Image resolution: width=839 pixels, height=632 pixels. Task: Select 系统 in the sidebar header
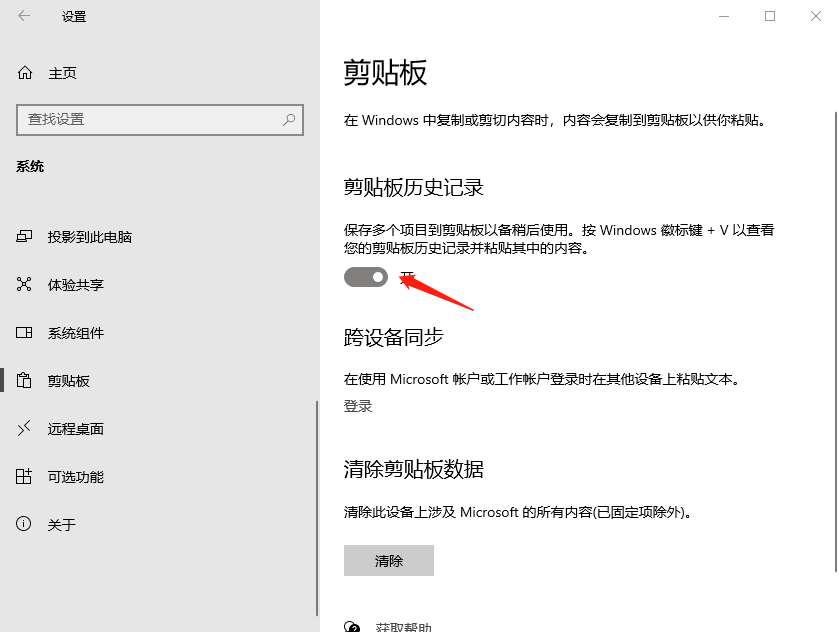30,166
